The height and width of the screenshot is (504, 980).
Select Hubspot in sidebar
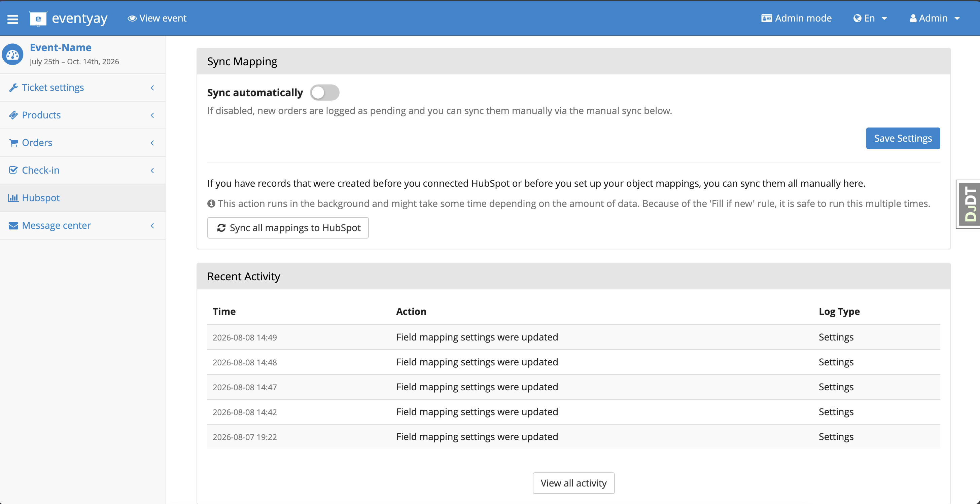[x=83, y=198]
